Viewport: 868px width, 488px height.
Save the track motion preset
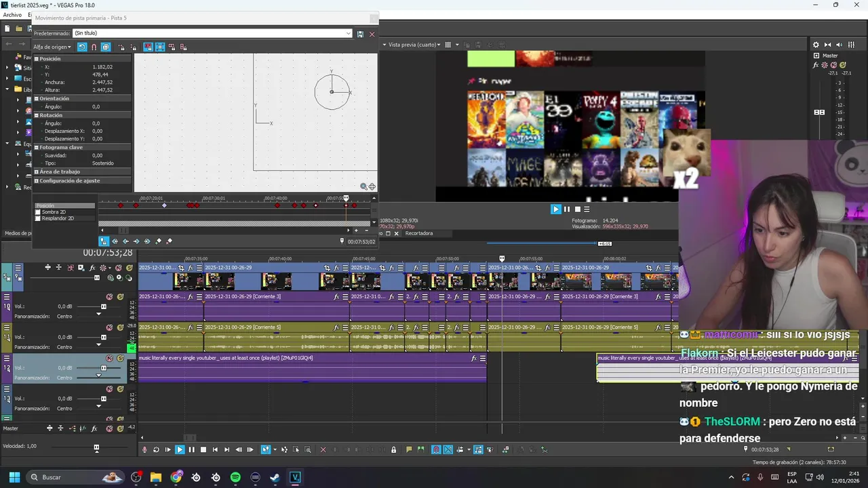360,34
